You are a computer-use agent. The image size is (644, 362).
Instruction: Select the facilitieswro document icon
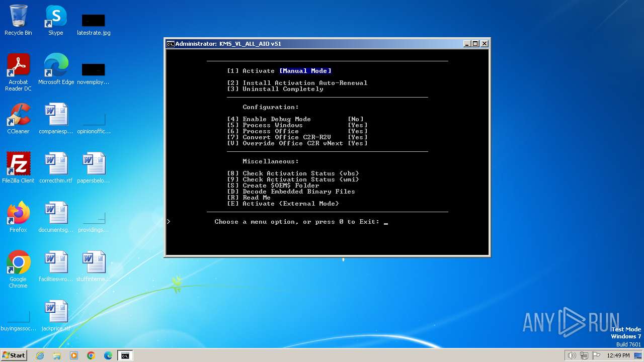coord(56,266)
